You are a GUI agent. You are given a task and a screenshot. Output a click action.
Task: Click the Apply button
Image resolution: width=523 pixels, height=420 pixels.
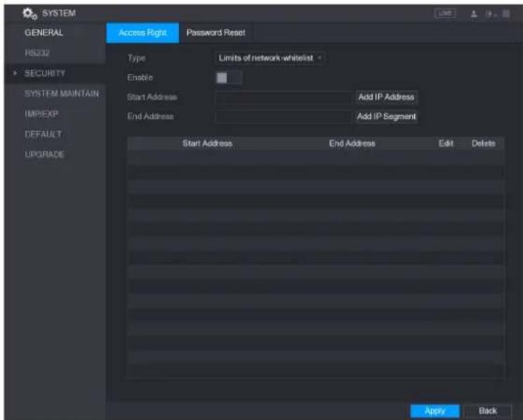point(435,411)
